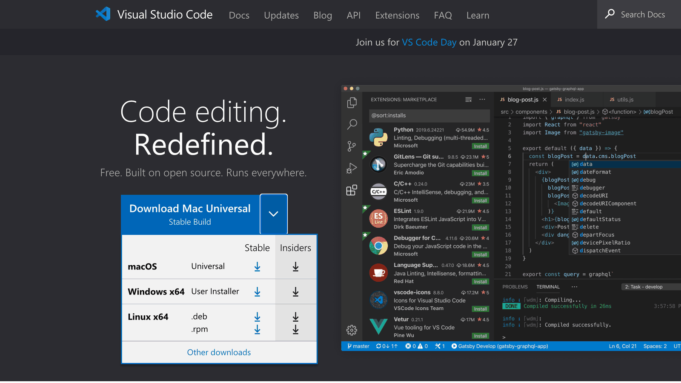Open the Blog navigation link

[x=323, y=15]
